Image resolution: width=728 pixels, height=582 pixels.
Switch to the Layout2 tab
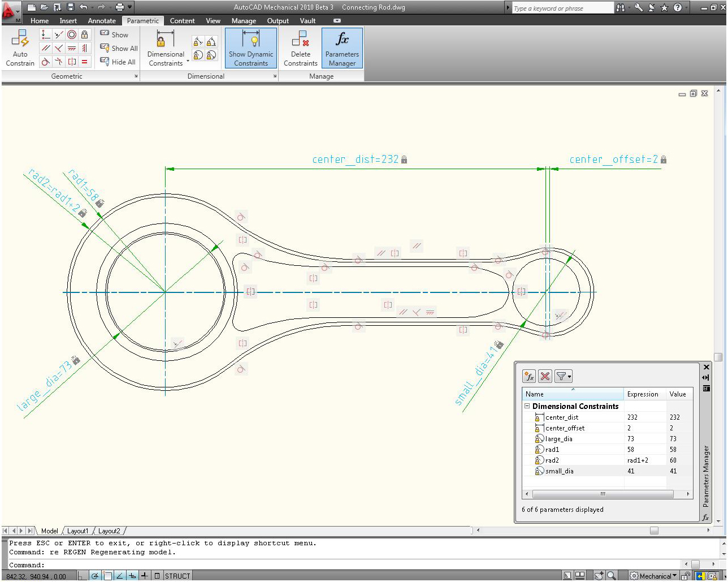109,531
